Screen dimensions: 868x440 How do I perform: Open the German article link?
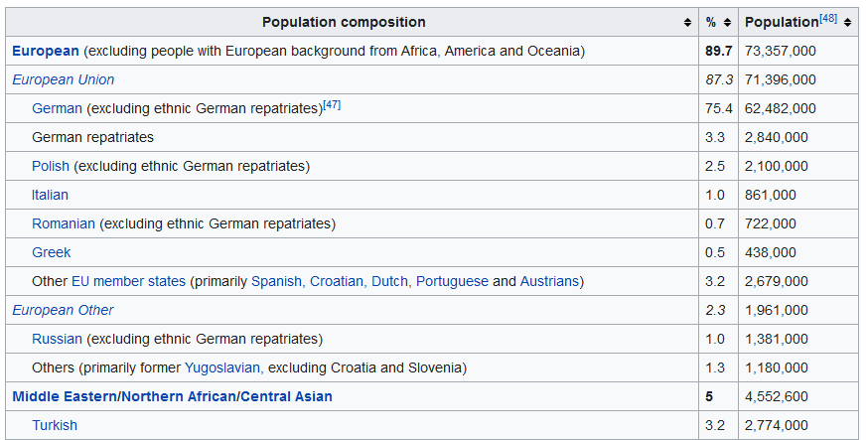point(57,108)
